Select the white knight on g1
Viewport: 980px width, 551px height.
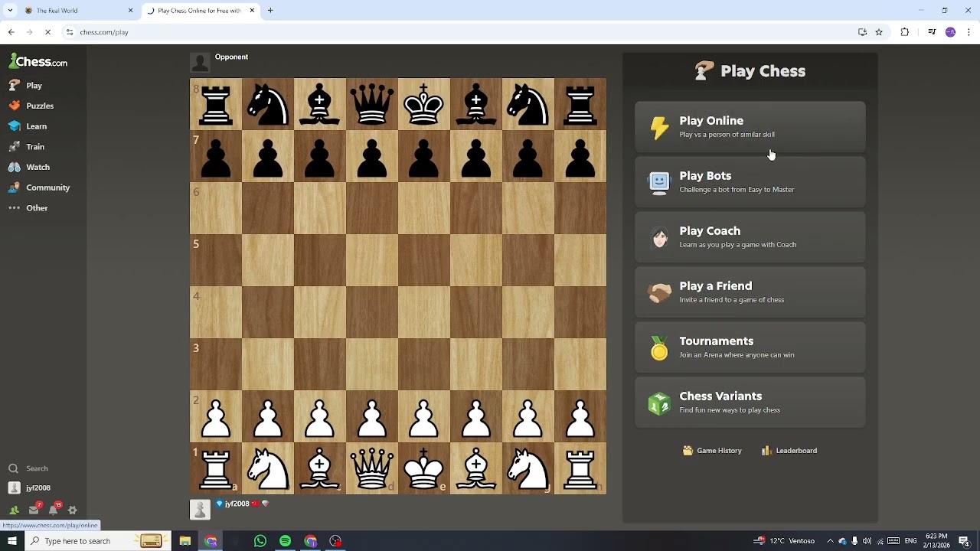coord(528,468)
